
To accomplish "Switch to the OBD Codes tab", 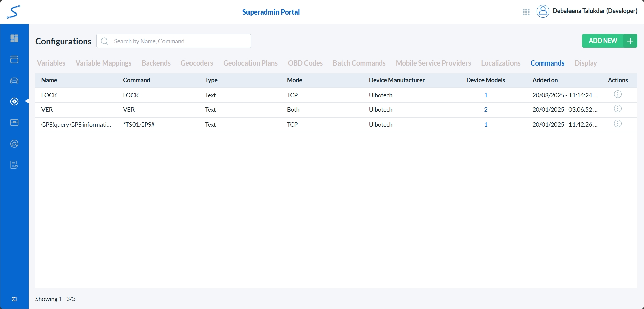I will click(x=305, y=63).
